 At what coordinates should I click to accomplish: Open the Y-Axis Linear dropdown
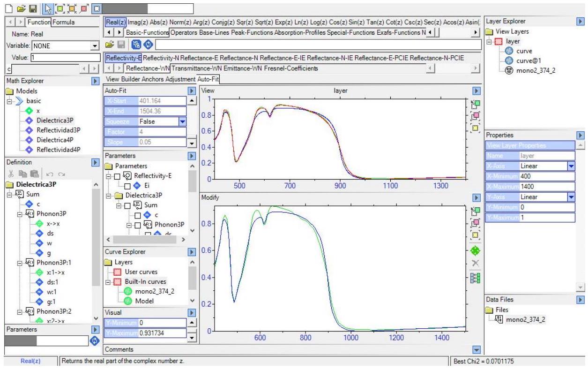571,196
